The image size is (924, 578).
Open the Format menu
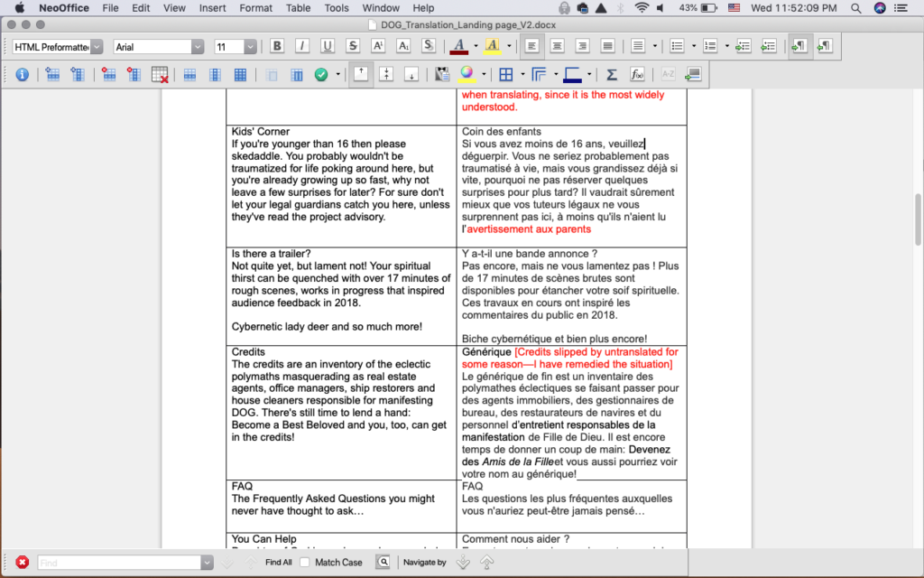click(x=255, y=8)
